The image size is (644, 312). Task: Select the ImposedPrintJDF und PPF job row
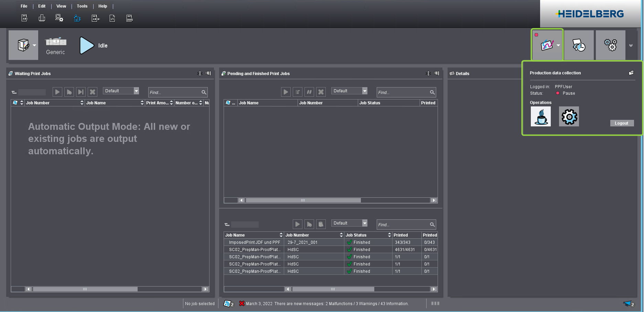[x=255, y=242]
